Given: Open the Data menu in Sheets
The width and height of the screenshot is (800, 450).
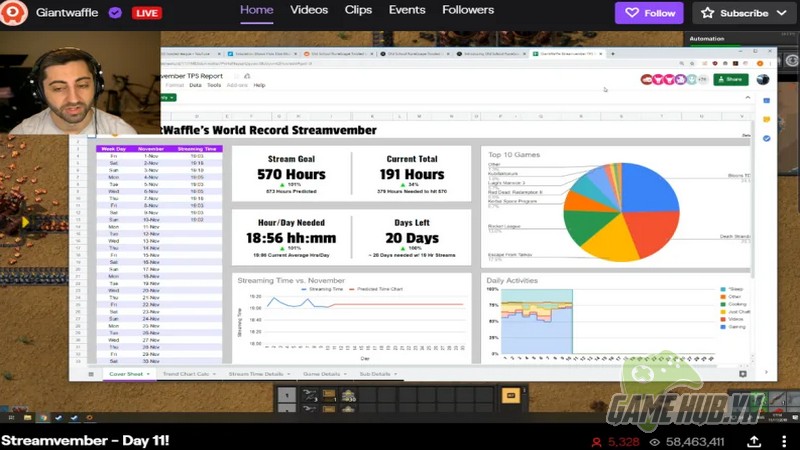Looking at the screenshot, I should pos(195,85).
